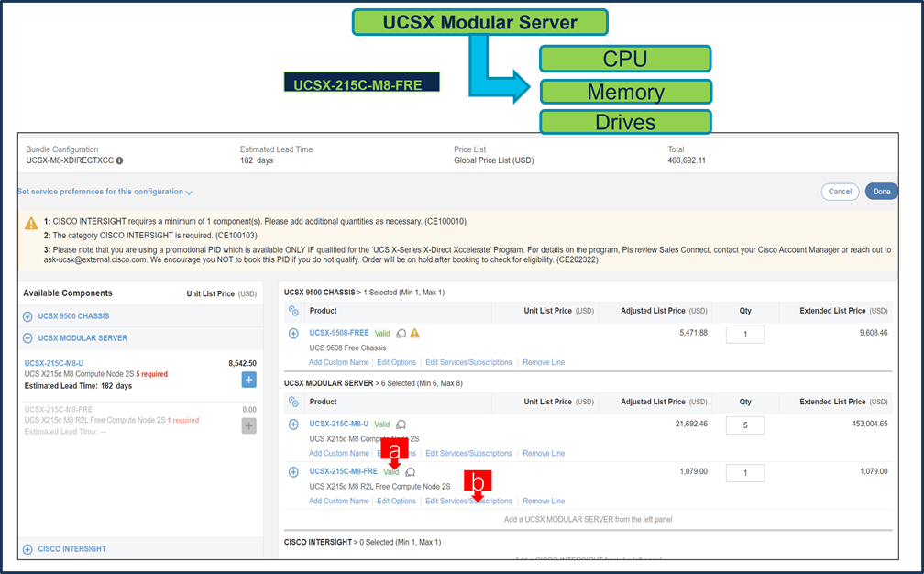The height and width of the screenshot is (574, 924).
Task: Click the copy icon in UCSX MODULAR SERVER table header
Action: 293,402
